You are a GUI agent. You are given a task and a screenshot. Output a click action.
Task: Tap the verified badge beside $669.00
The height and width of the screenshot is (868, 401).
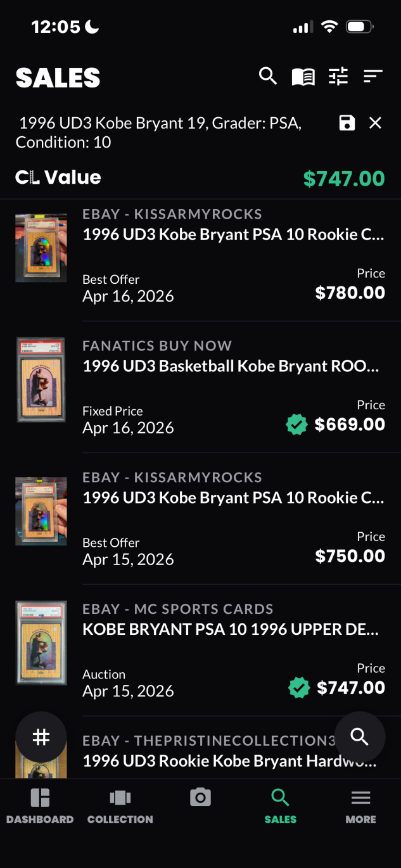click(296, 424)
